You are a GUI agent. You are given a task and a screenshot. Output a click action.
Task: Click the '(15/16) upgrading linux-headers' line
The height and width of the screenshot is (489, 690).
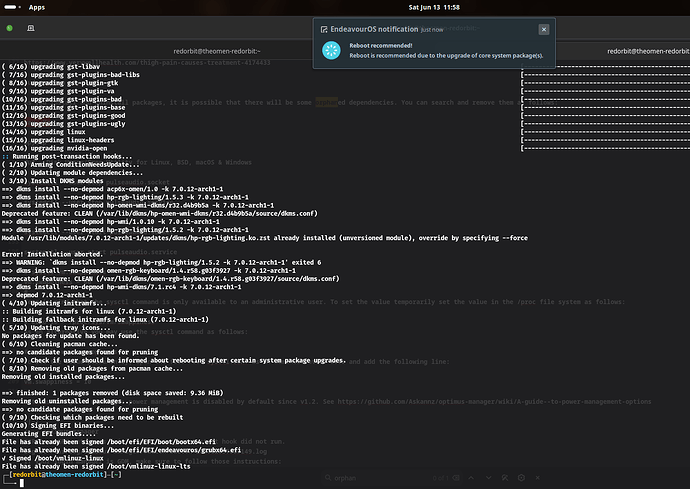coord(58,140)
